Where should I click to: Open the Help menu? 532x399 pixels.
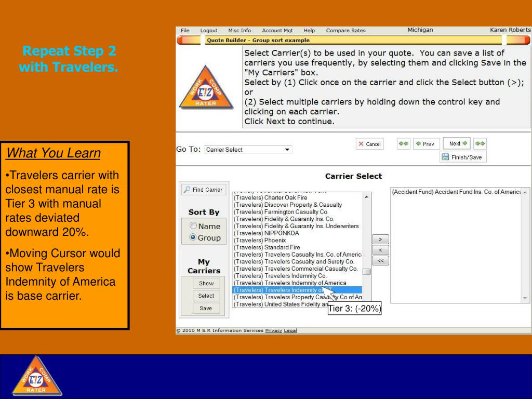pyautogui.click(x=309, y=31)
